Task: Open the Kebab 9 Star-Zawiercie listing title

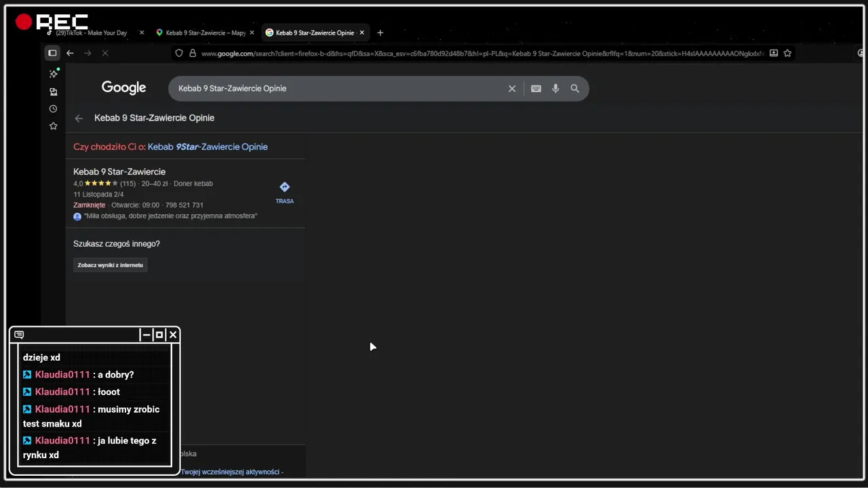Action: [119, 171]
